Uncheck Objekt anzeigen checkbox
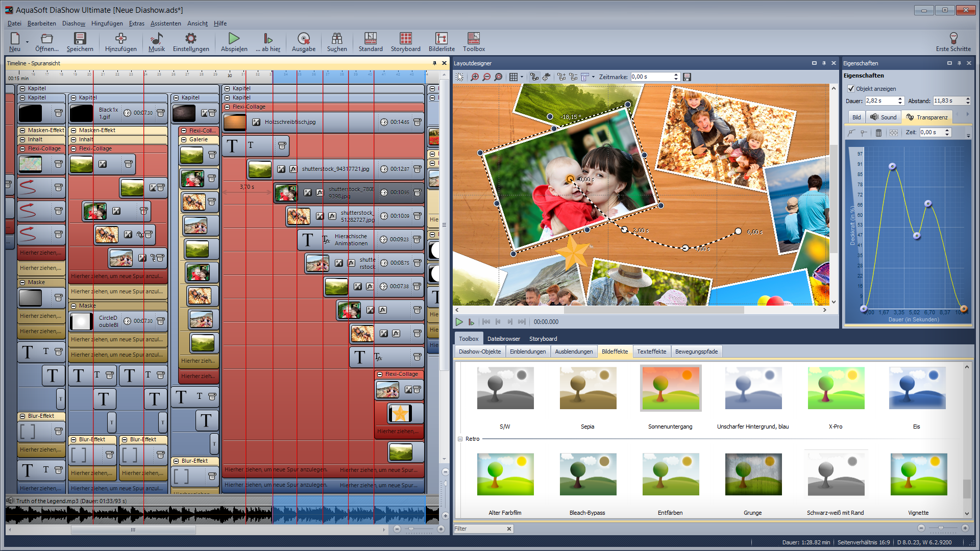 [851, 89]
